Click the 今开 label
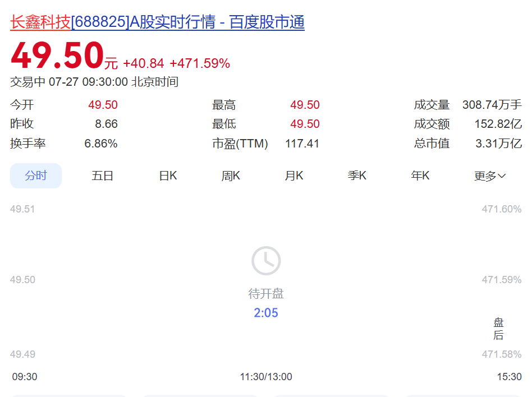This screenshot has width=532, height=397. tap(22, 105)
